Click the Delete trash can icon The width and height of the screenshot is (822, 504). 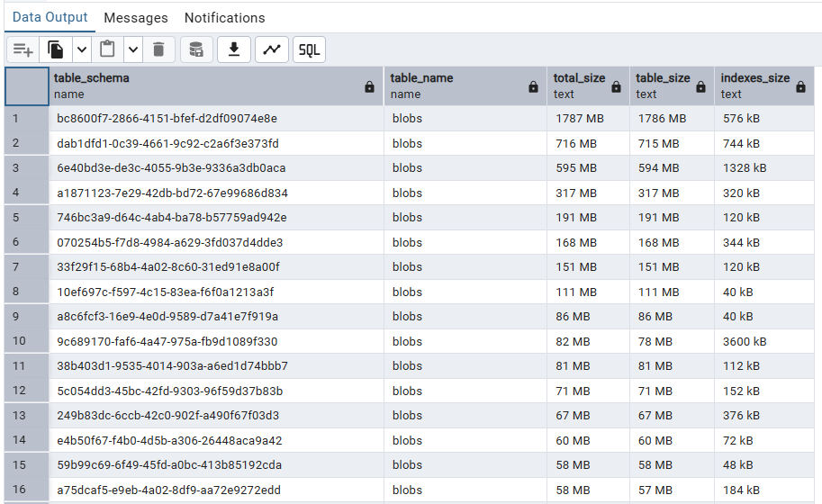(158, 49)
